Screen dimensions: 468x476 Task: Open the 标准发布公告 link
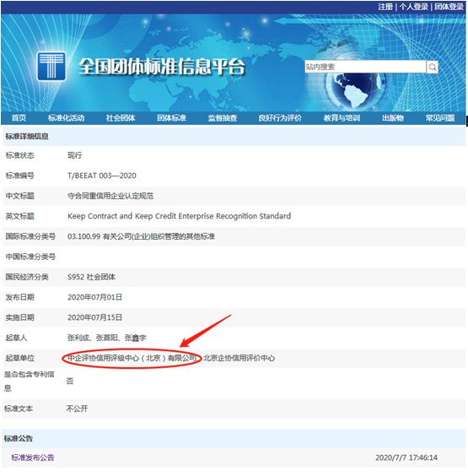(x=32, y=457)
